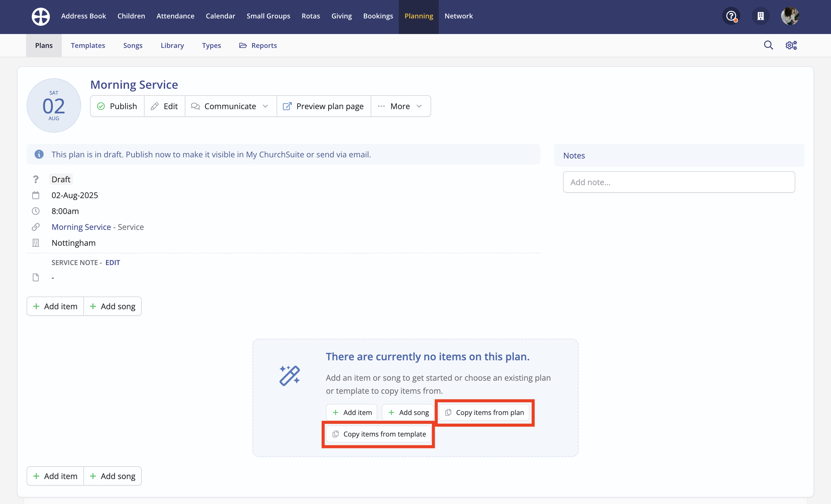
Task: Click the Morning Service plan title
Action: click(134, 84)
